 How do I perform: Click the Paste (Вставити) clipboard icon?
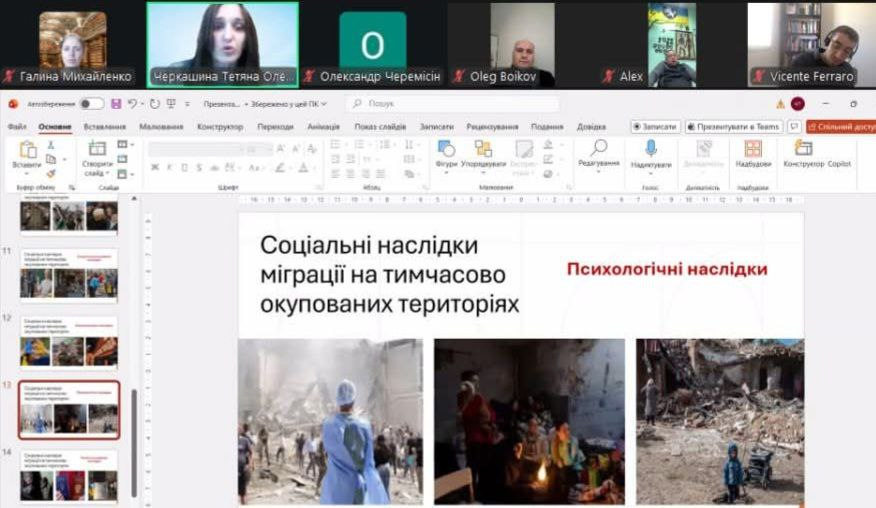[x=28, y=150]
